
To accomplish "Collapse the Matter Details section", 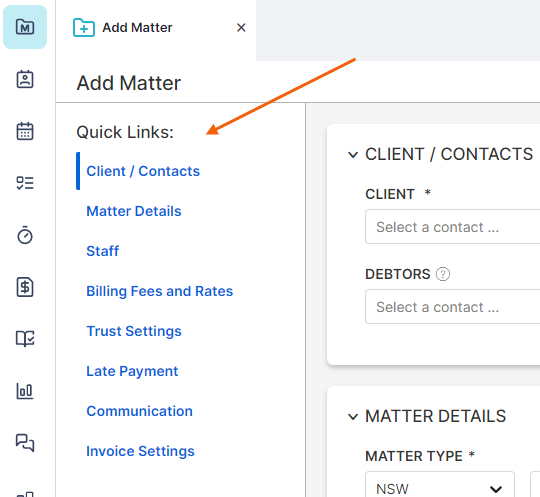I will click(x=353, y=417).
